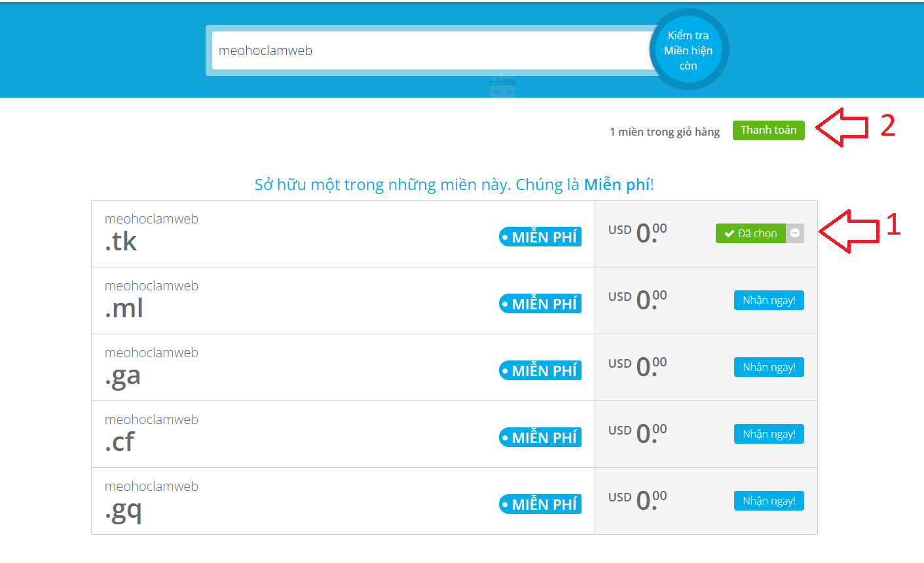
Task: Click the MIỄN PHÍ badge for .ml
Action: (540, 304)
